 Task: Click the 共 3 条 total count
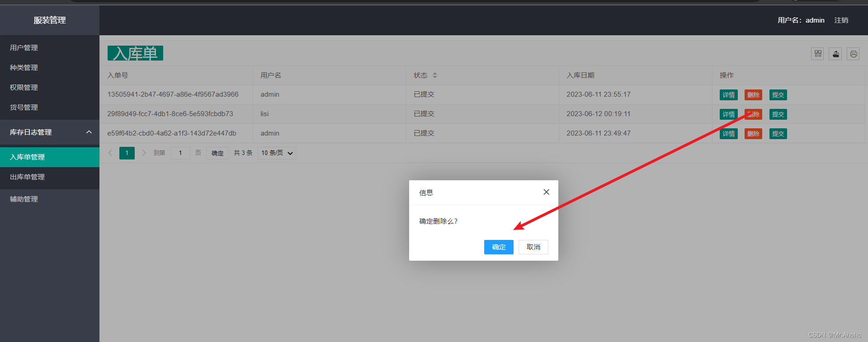(243, 153)
